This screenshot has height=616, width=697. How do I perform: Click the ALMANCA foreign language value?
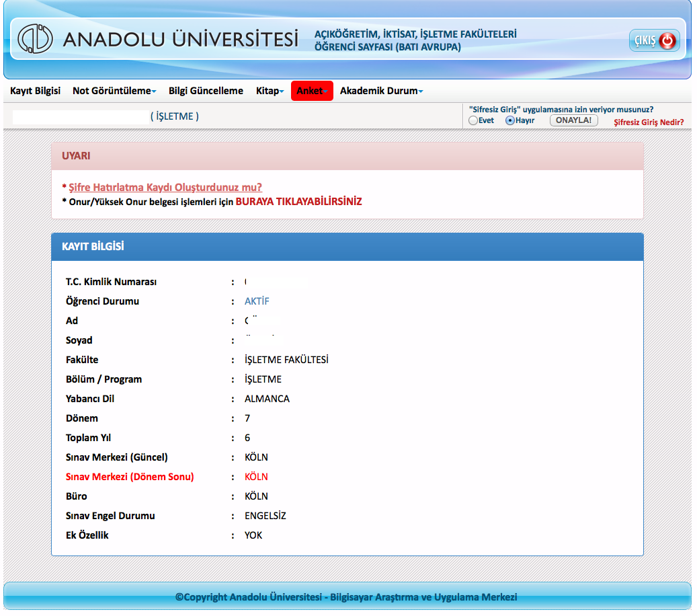click(267, 399)
